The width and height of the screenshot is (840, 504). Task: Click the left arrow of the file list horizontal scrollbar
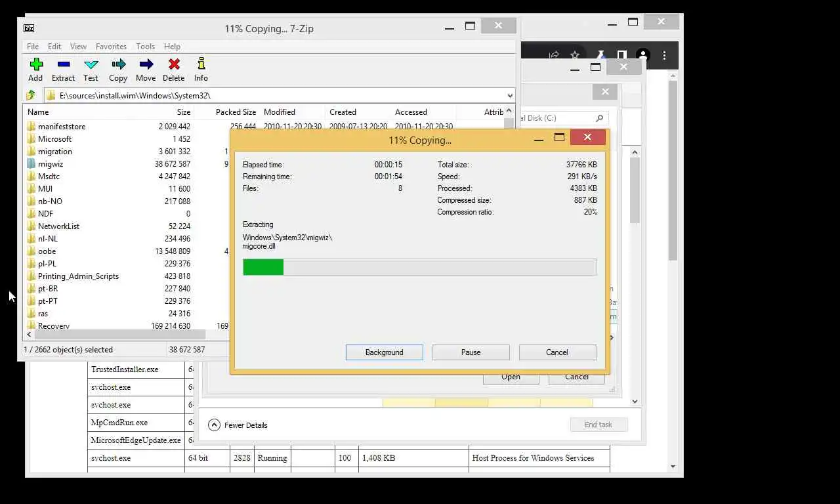(x=29, y=335)
